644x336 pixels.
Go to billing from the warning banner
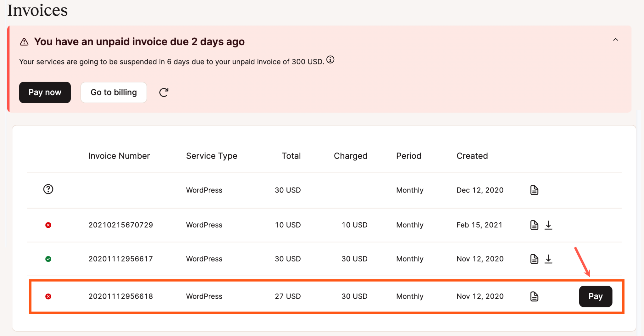(114, 92)
